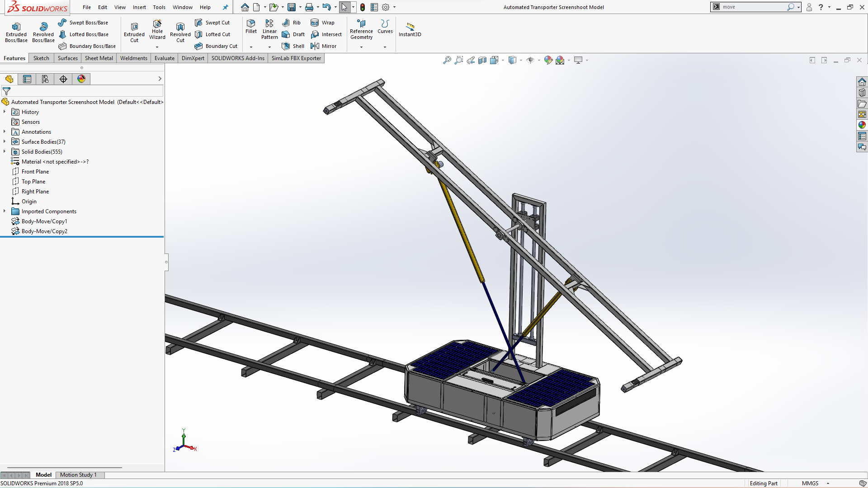Open the Reference Geometry tool
This screenshot has height=488, width=868.
[x=361, y=30]
